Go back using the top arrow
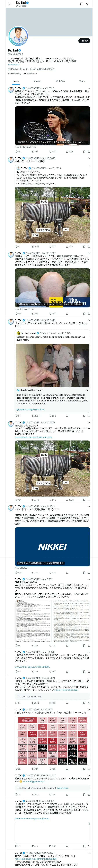The image size is (98, 868). (x=9, y=4)
